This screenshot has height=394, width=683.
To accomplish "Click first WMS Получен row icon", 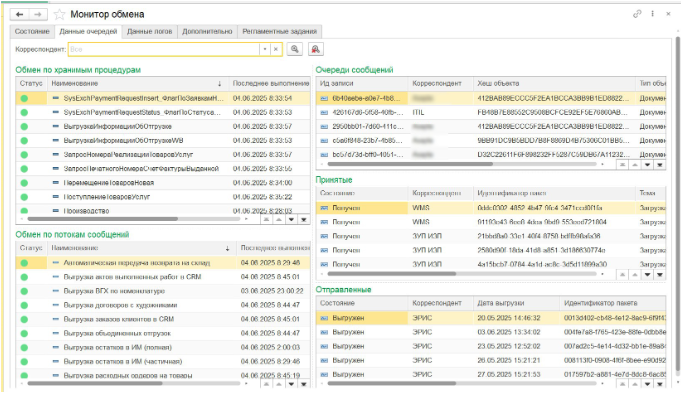I will (x=324, y=208).
